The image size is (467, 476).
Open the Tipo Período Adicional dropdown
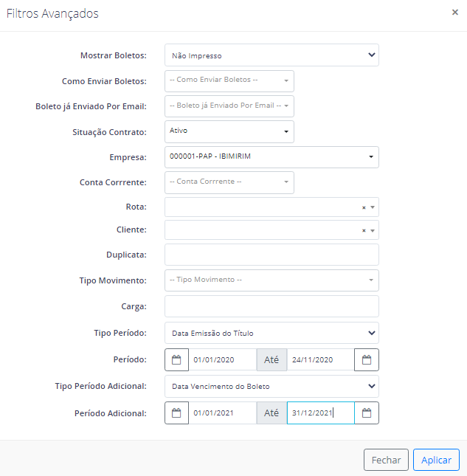(271, 386)
